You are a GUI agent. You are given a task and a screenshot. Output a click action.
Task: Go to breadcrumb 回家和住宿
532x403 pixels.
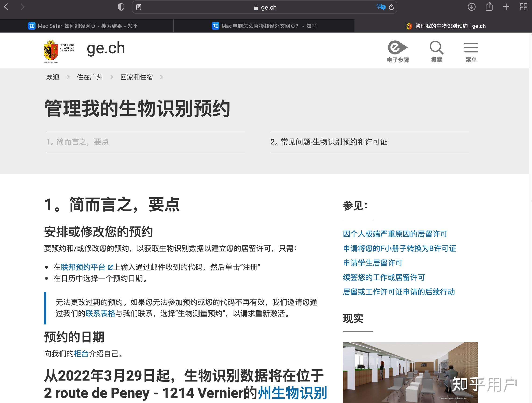pos(137,77)
